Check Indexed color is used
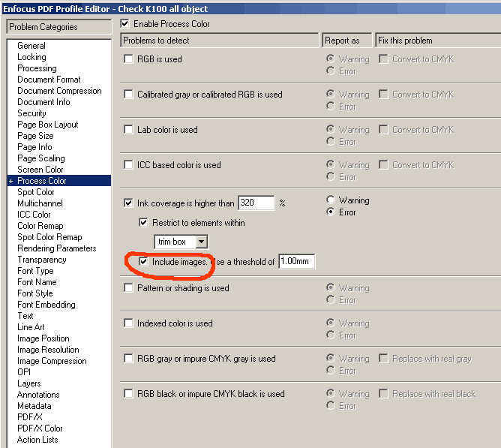Viewport: 501px width, 448px height. coord(128,323)
